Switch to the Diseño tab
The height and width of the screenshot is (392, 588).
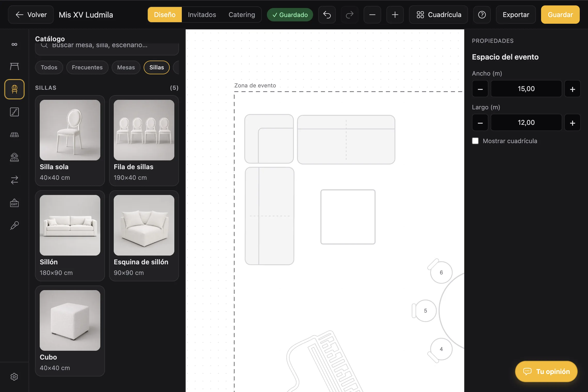point(165,15)
